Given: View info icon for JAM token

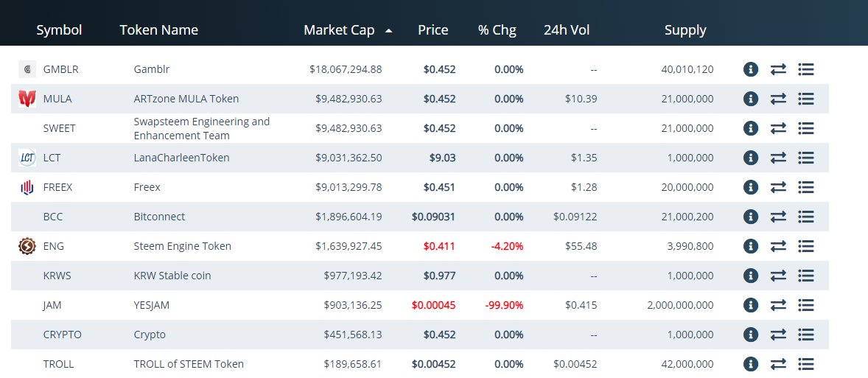Looking at the screenshot, I should pyautogui.click(x=750, y=305).
